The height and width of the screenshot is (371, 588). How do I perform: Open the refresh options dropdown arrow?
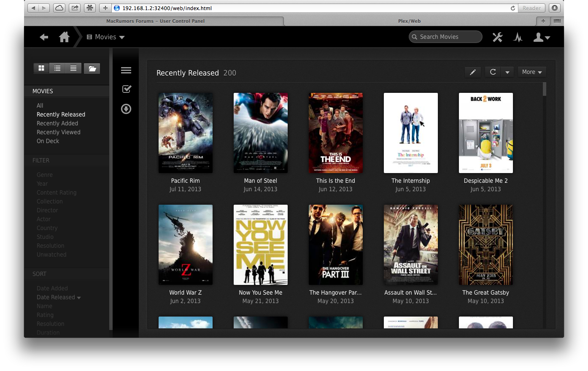pyautogui.click(x=507, y=72)
